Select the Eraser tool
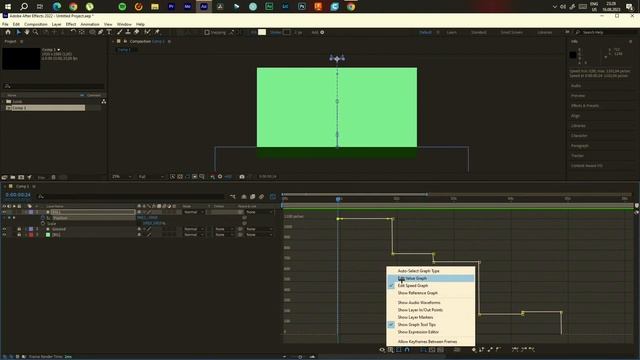The width and height of the screenshot is (640, 360). pos(137,32)
